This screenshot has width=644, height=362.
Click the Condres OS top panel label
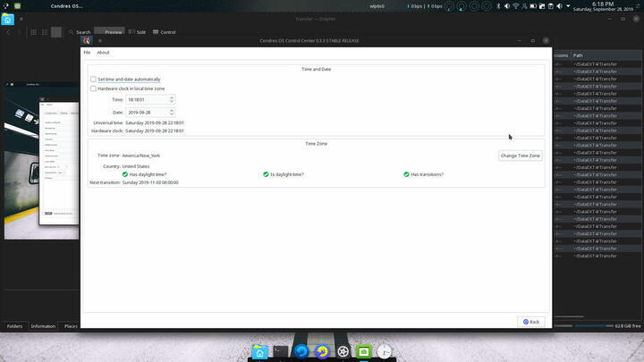coord(66,6)
